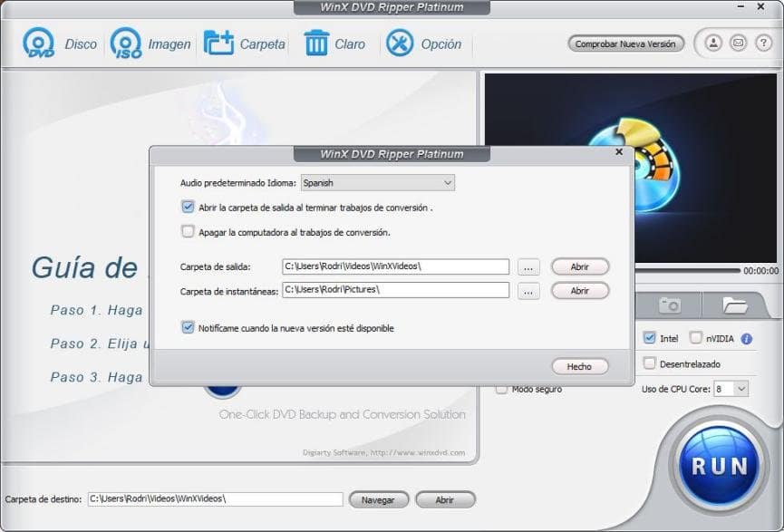Image resolution: width=784 pixels, height=532 pixels.
Task: Enable the Desentrelazado checkbox
Action: pyautogui.click(x=650, y=362)
